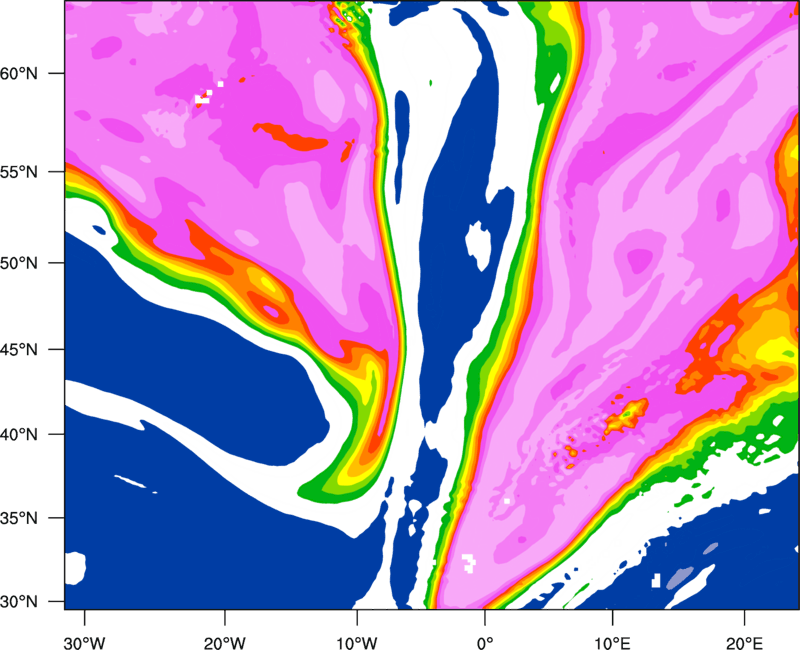The image size is (800, 650).
Task: Click the 10°W longitude label
Action: pyautogui.click(x=357, y=643)
